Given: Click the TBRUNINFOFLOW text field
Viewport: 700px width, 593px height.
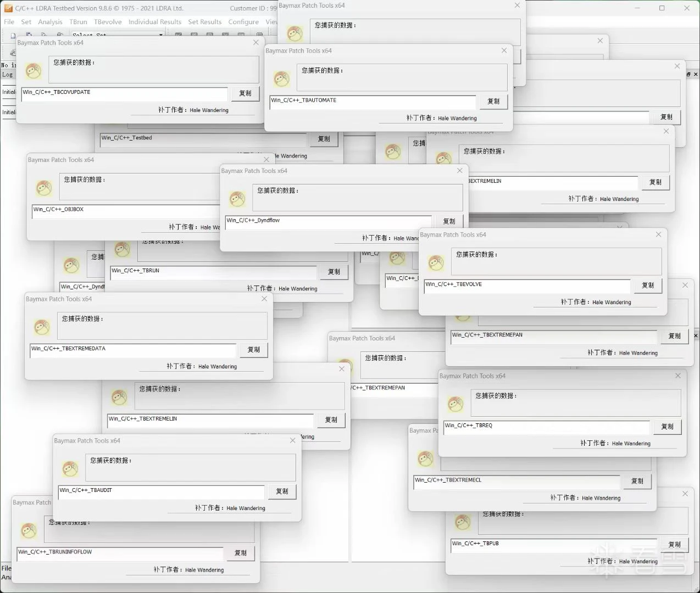Looking at the screenshot, I should point(120,553).
